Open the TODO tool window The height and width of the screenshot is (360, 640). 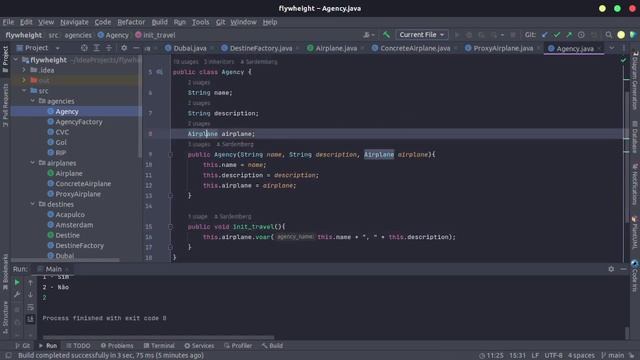pyautogui.click(x=78, y=346)
